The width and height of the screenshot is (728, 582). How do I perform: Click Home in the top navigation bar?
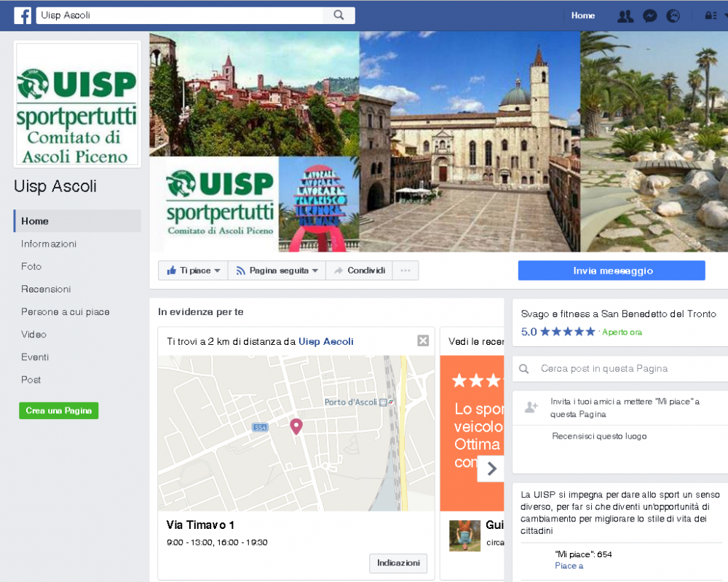pyautogui.click(x=583, y=16)
